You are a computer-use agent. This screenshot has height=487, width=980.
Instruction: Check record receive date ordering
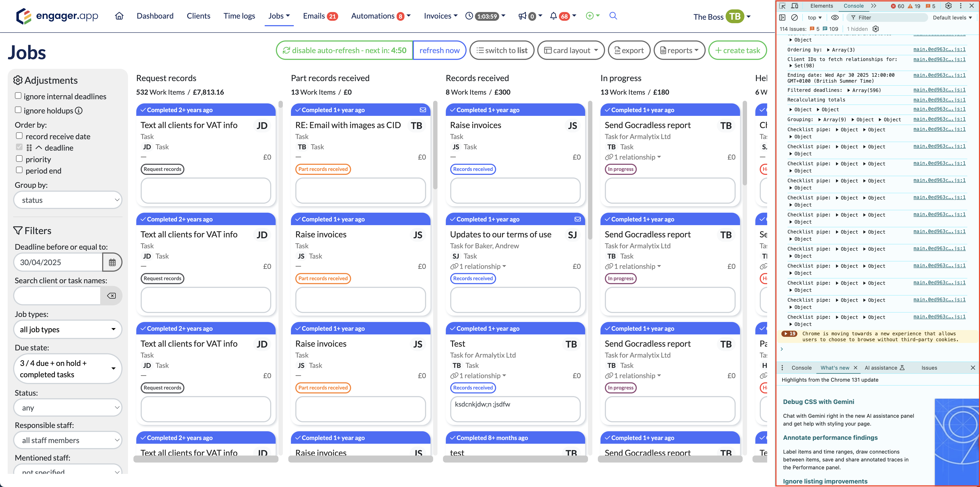pyautogui.click(x=19, y=136)
